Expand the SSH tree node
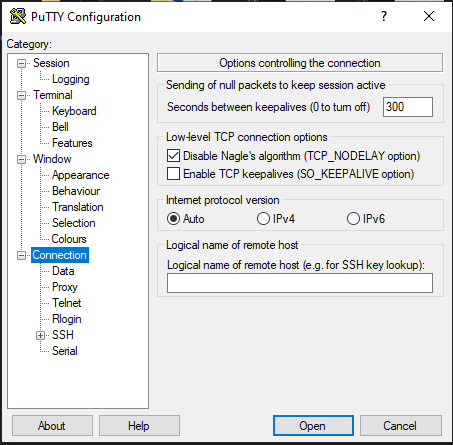Viewport: 453px width, 445px height. point(40,335)
